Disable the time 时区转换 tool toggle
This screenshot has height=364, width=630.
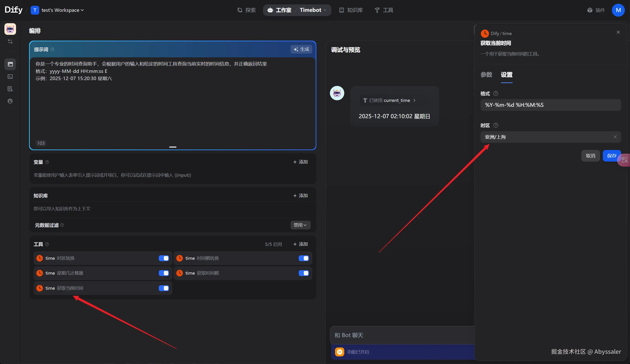(x=164, y=258)
